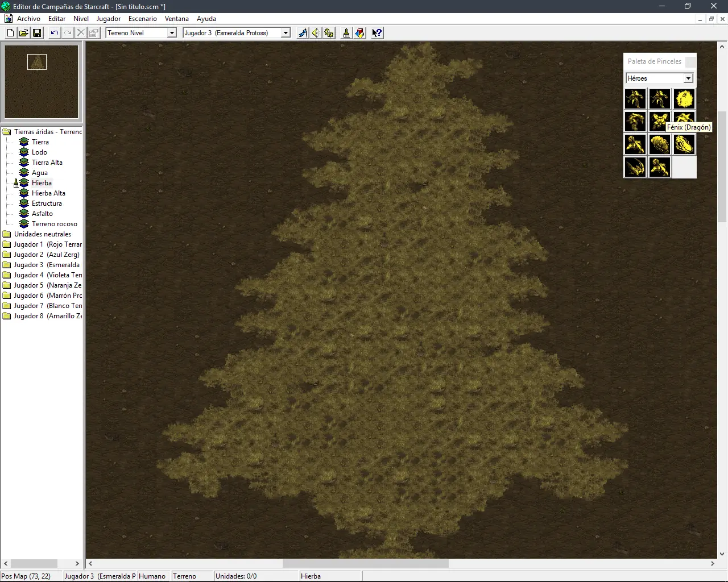Open the Nivel menu
The image size is (728, 582).
click(81, 19)
